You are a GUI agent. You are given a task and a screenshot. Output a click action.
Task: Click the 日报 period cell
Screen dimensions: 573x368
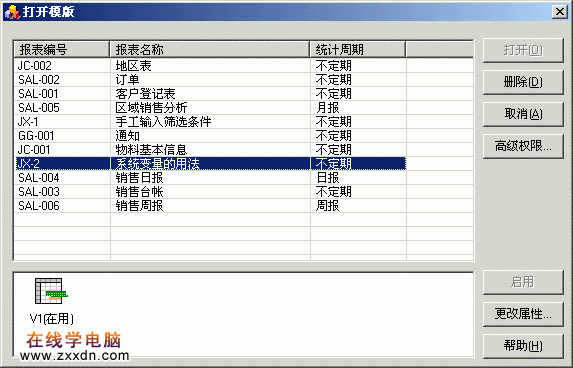click(327, 178)
